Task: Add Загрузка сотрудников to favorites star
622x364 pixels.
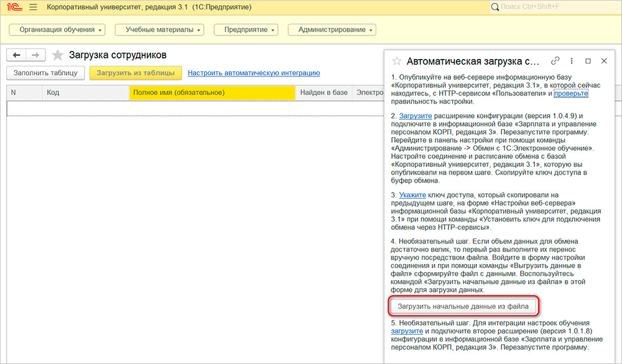Action: pyautogui.click(x=58, y=55)
